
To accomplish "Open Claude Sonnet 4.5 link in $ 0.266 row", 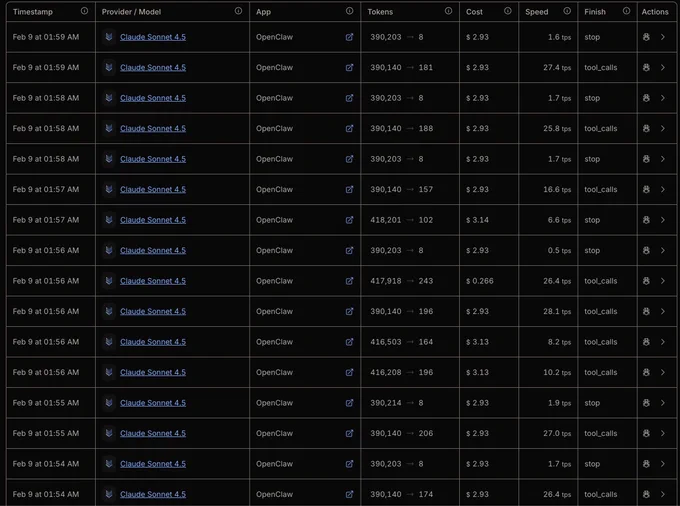I will point(153,281).
